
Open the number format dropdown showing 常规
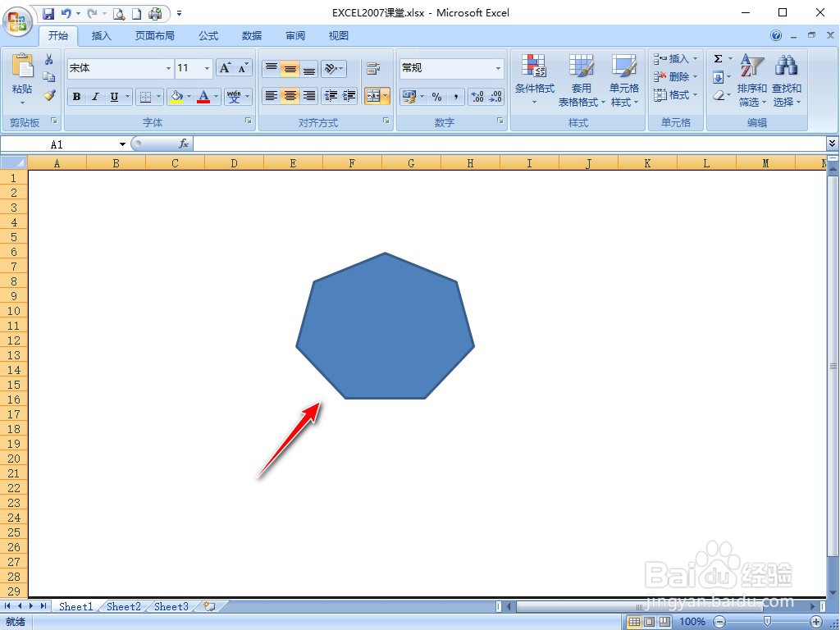pos(498,68)
